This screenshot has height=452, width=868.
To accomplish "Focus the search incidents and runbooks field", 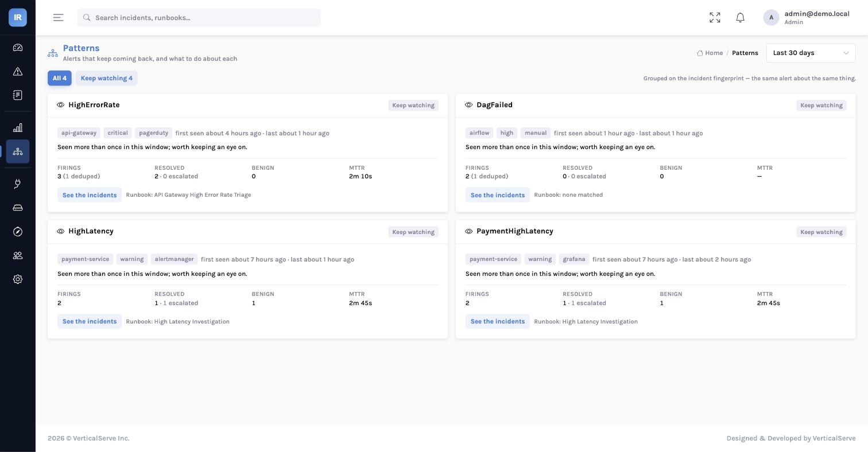I will tap(199, 18).
